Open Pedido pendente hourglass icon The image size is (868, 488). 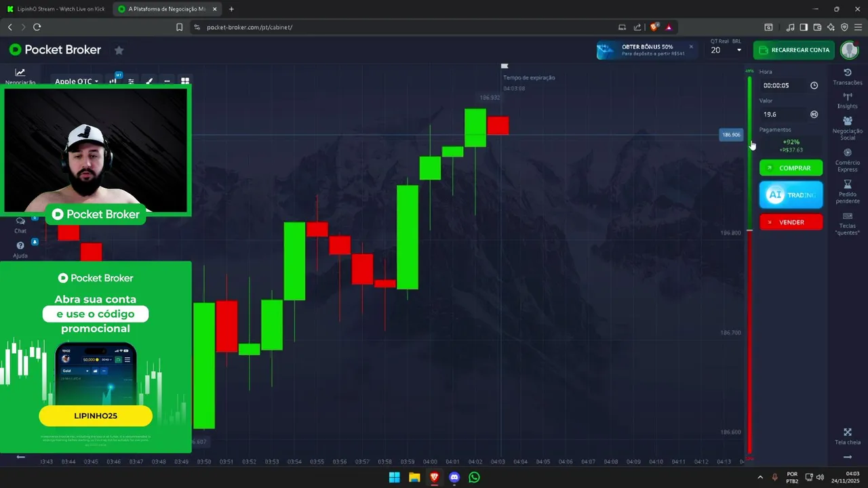pyautogui.click(x=848, y=184)
